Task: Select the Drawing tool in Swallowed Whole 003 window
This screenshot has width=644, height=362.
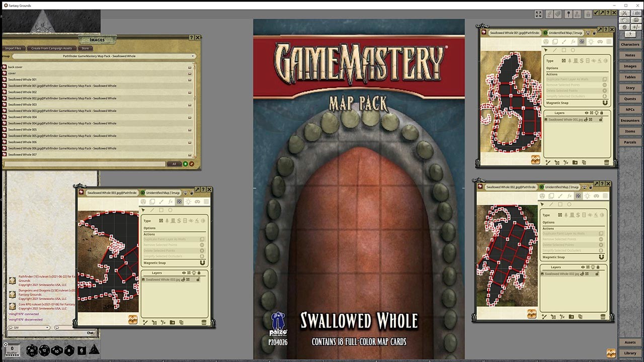Action: tap(162, 202)
